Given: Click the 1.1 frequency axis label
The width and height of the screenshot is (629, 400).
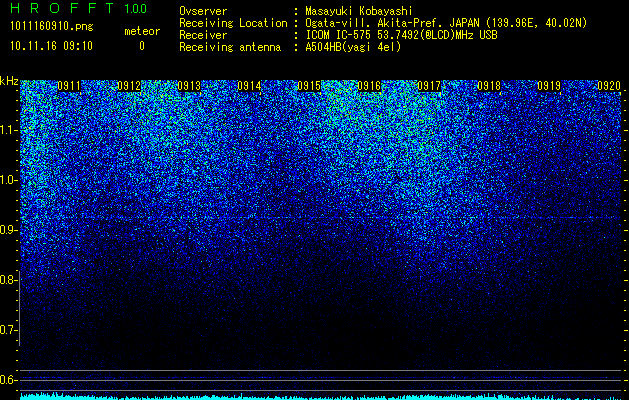Looking at the screenshot, I should tap(9, 130).
